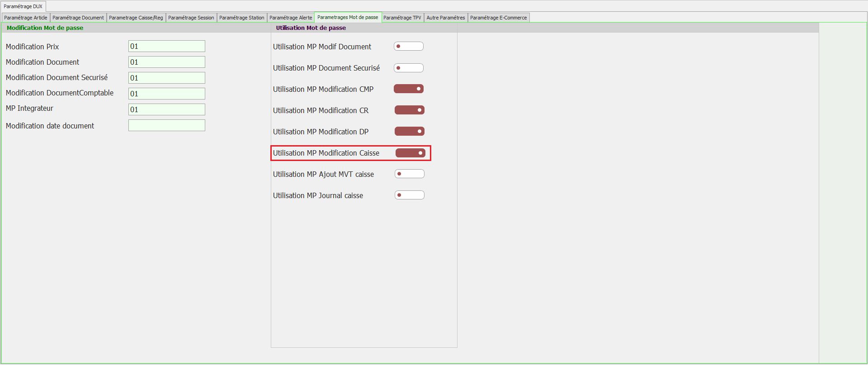Click 'Utilisation MP Modification DP' label
The height and width of the screenshot is (365, 868).
[x=321, y=132]
